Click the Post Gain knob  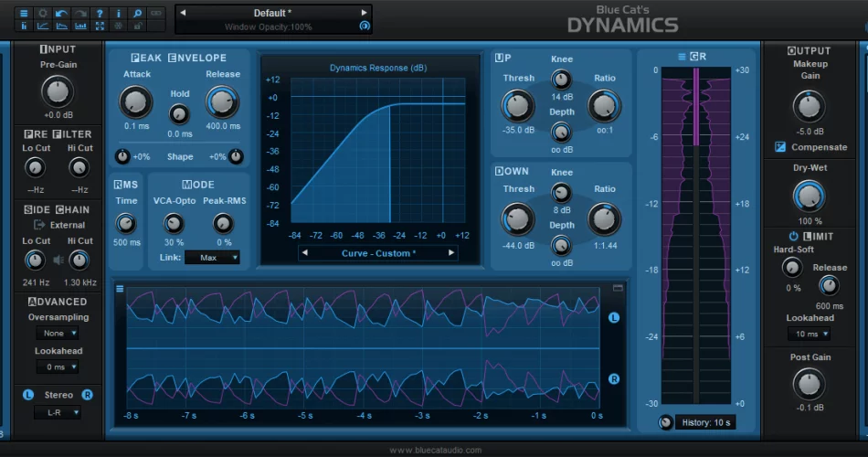[809, 385]
